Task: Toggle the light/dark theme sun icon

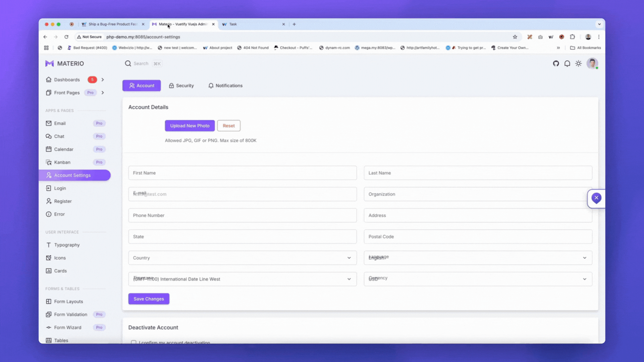Action: pos(579,63)
